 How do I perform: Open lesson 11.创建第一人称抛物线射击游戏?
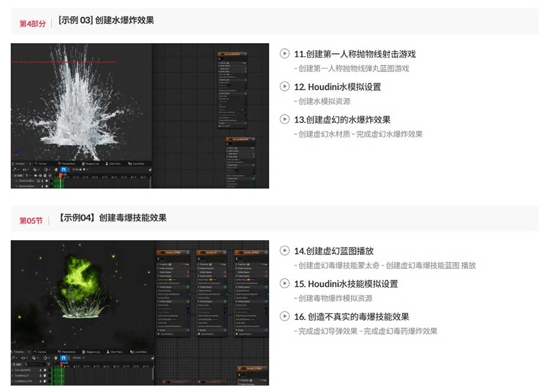tap(355, 54)
